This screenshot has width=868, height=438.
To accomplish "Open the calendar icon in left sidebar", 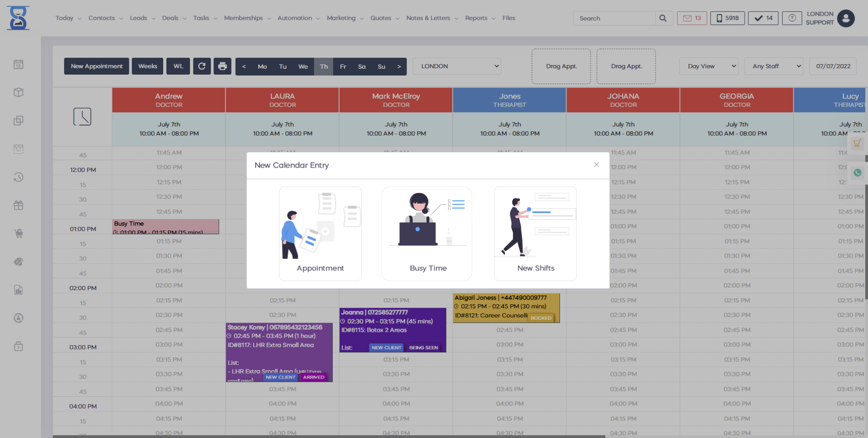I will coord(18,65).
